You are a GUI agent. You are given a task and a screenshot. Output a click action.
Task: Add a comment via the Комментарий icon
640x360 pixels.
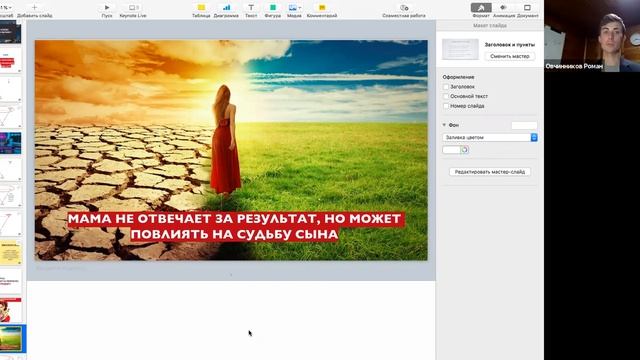pyautogui.click(x=322, y=7)
